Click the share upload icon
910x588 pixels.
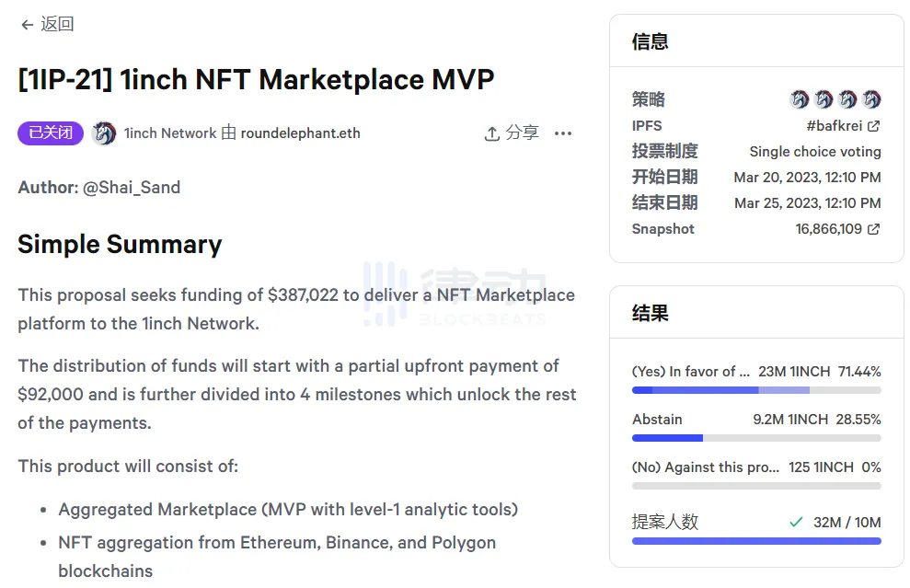pos(492,133)
